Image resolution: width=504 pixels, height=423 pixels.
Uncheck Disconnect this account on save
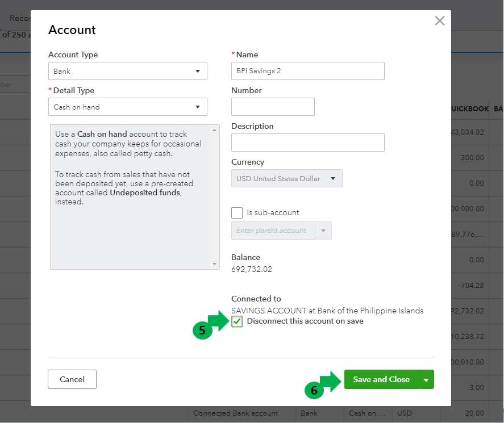(237, 322)
